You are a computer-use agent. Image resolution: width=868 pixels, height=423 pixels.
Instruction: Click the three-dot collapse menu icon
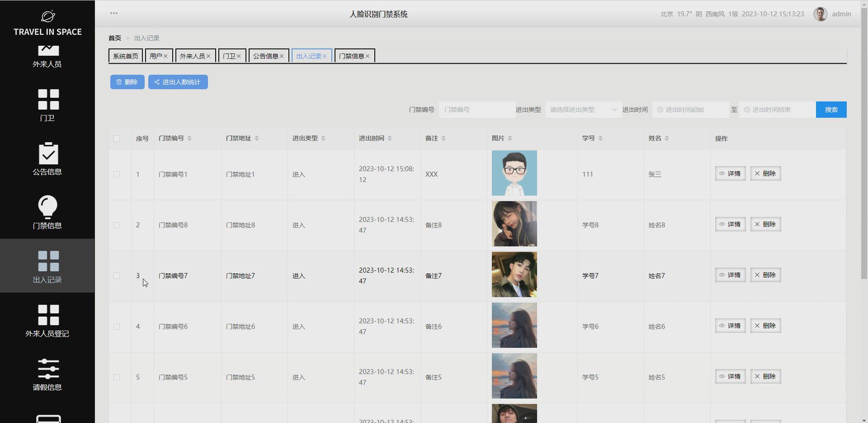(x=114, y=13)
